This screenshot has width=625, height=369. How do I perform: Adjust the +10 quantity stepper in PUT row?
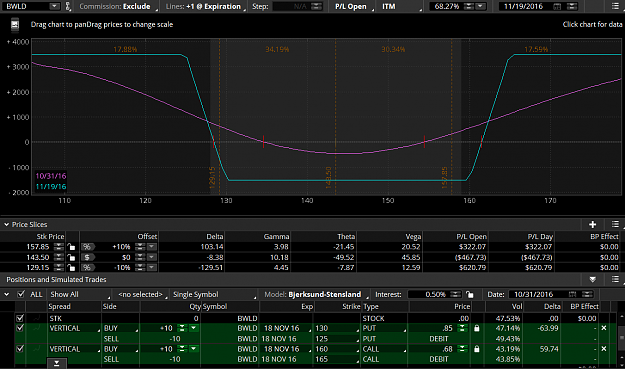coord(182,328)
